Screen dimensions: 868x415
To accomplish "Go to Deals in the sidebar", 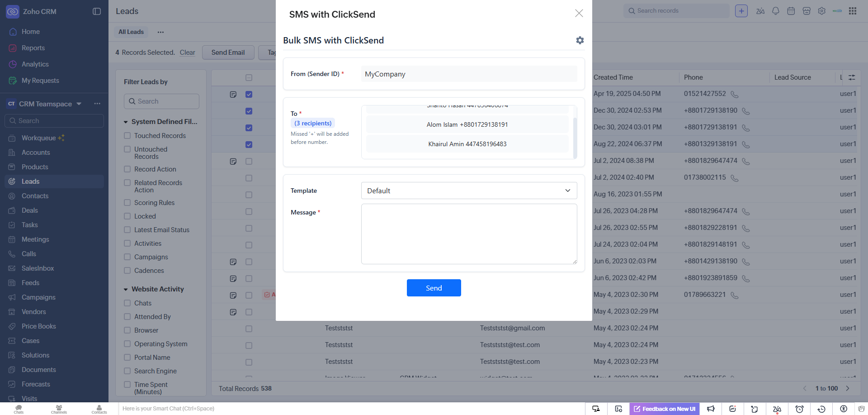I will click(x=30, y=210).
